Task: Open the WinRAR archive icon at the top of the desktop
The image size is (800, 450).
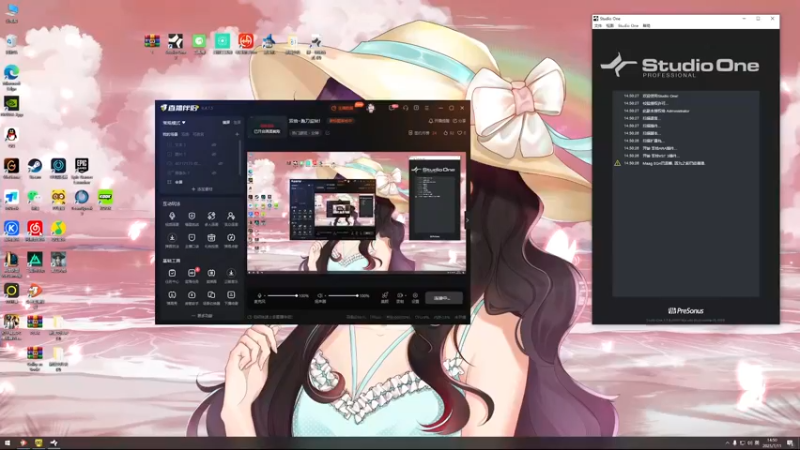Action: 152,43
